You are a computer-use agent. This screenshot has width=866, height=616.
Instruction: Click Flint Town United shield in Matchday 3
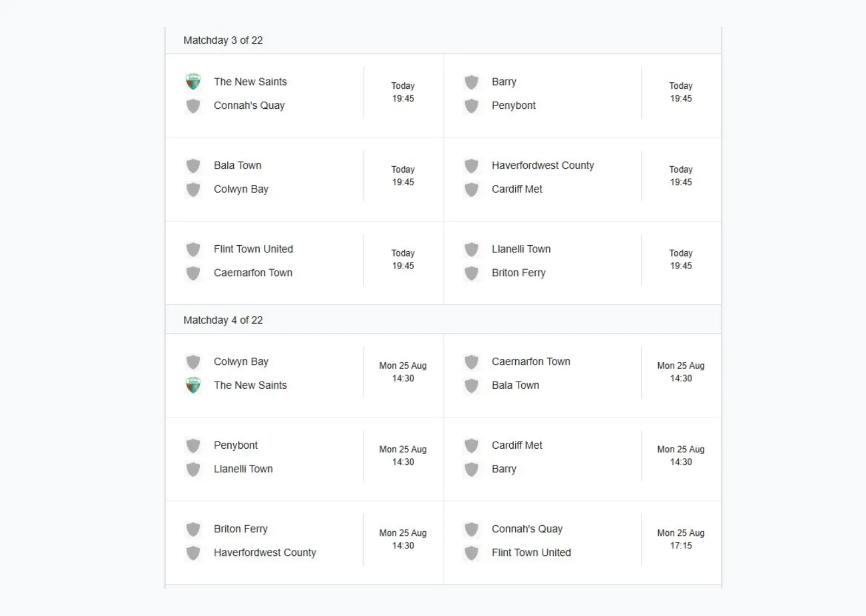(193, 250)
